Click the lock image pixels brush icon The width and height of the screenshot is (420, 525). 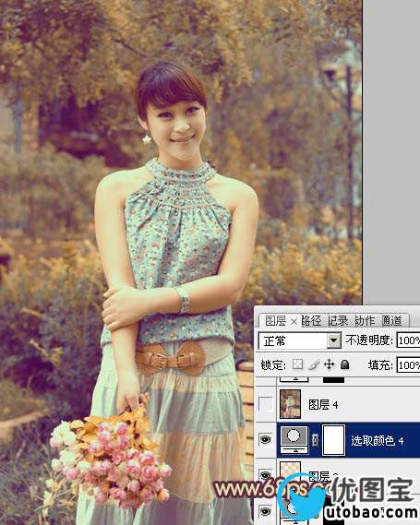click(314, 364)
